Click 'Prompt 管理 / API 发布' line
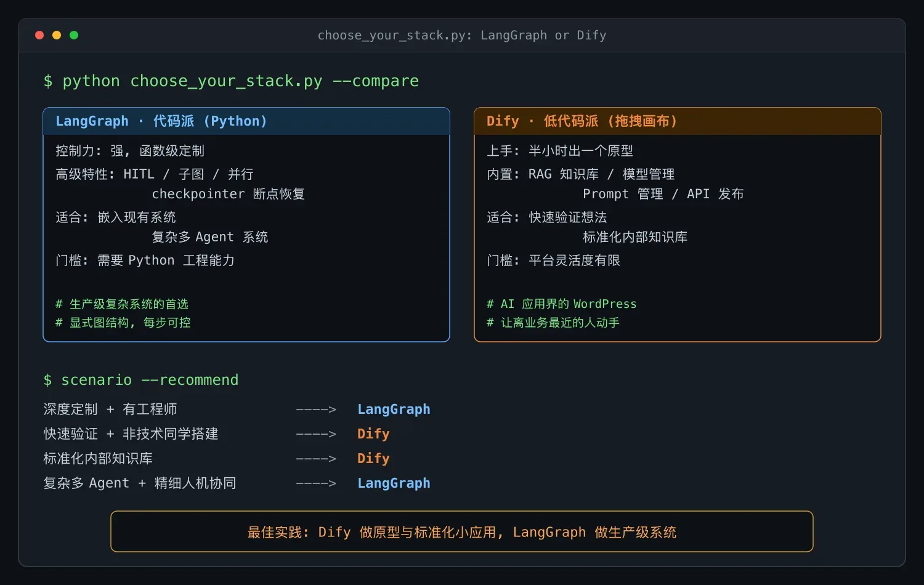The width and height of the screenshot is (924, 585). (663, 194)
